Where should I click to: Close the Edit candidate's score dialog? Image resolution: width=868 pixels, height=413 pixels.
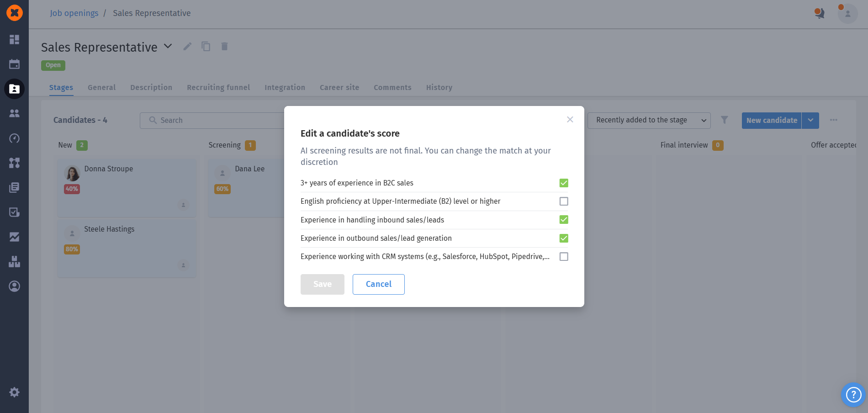(570, 119)
